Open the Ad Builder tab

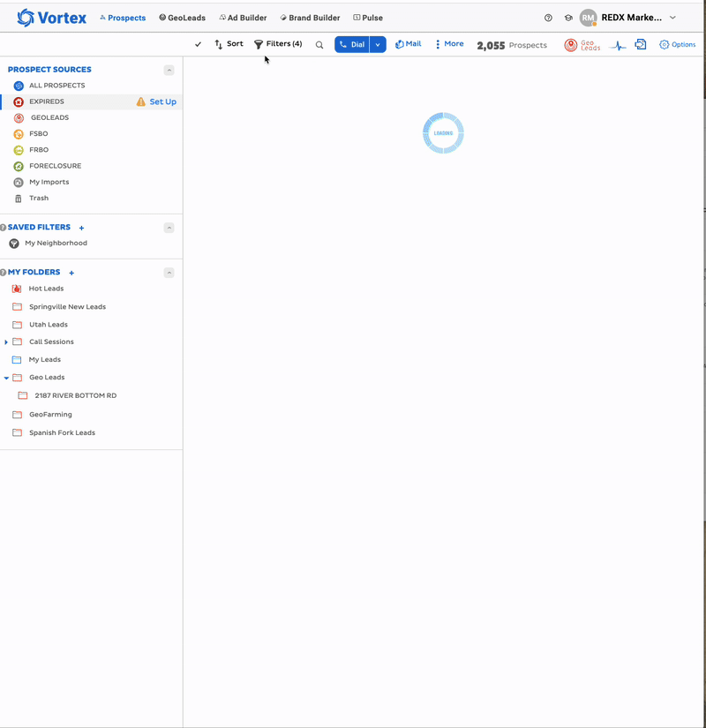click(243, 18)
